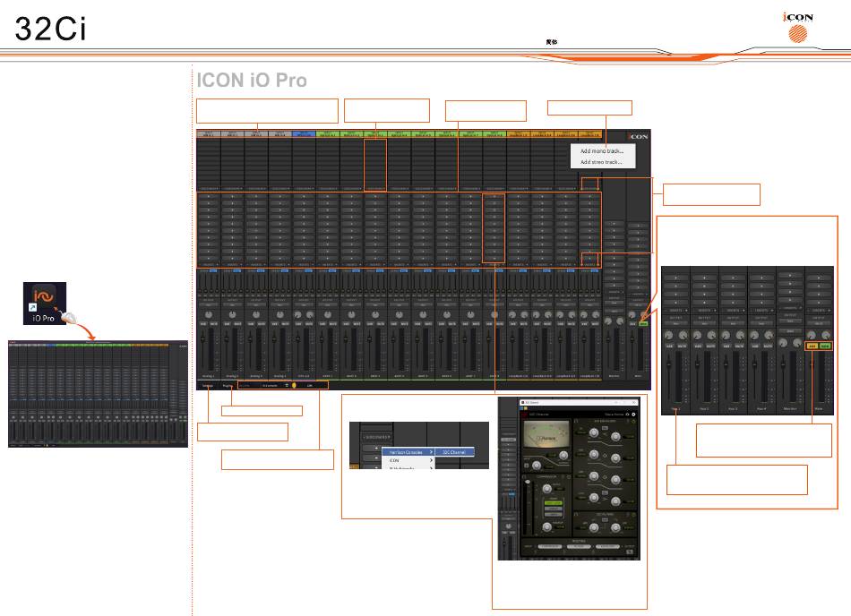This screenshot has height=616, width=851.
Task: Toggle the green compressor button in 32C plugin
Action: point(553,503)
